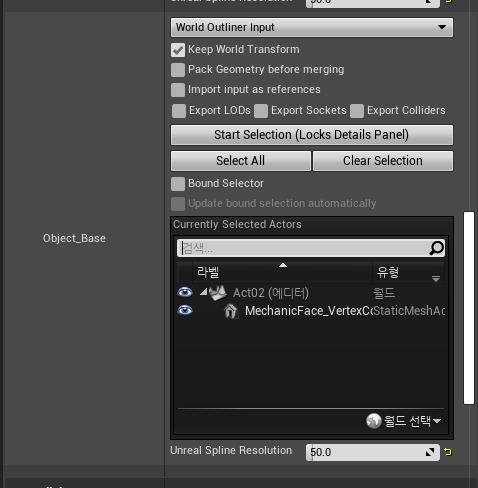Click the details panel vertical scrollbar

pyautogui.click(x=469, y=308)
